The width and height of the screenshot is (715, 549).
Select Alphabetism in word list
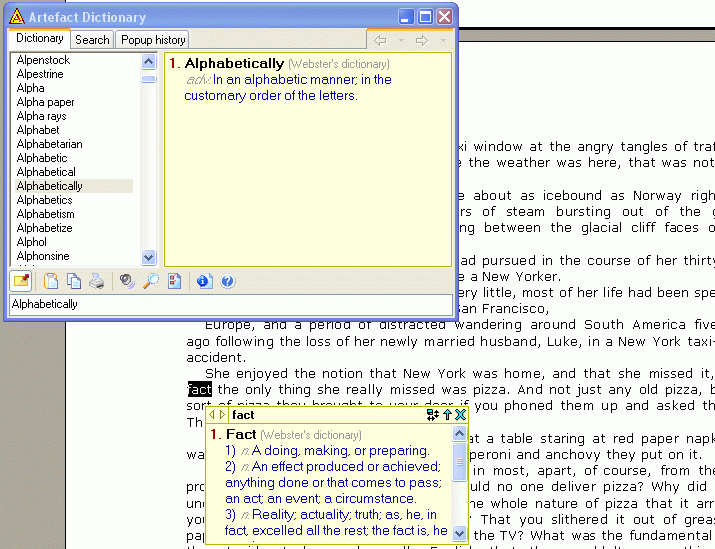(46, 214)
